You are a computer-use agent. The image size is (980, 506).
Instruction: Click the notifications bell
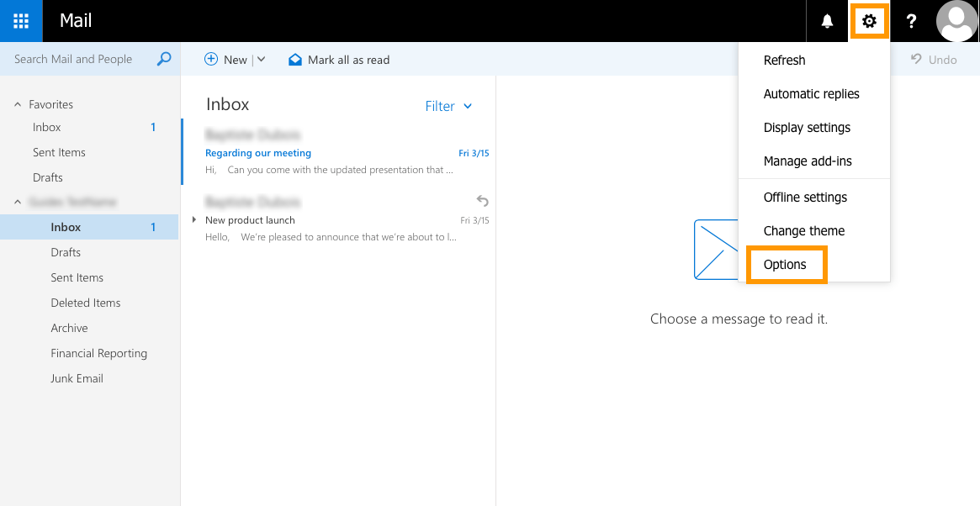click(x=826, y=20)
